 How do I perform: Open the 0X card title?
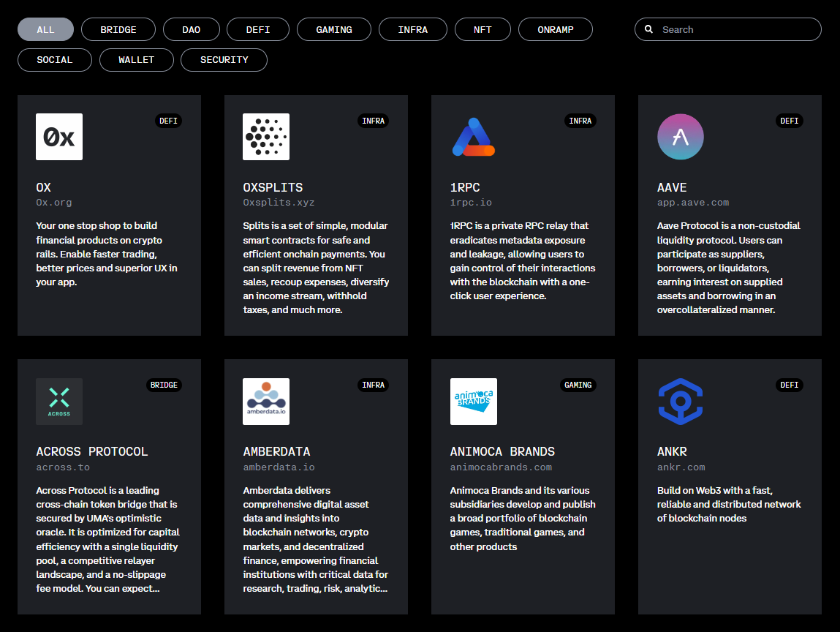coord(43,187)
